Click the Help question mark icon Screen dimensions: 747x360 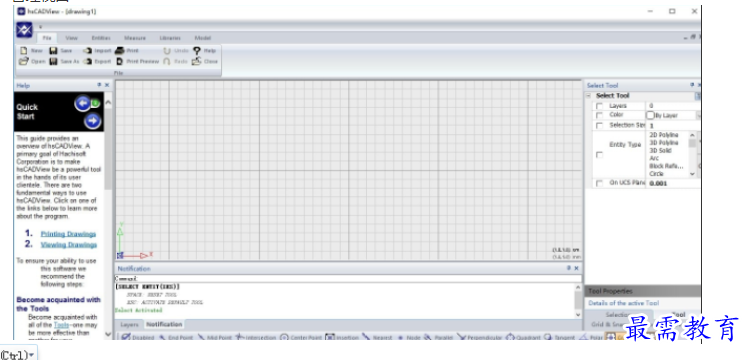click(x=196, y=50)
